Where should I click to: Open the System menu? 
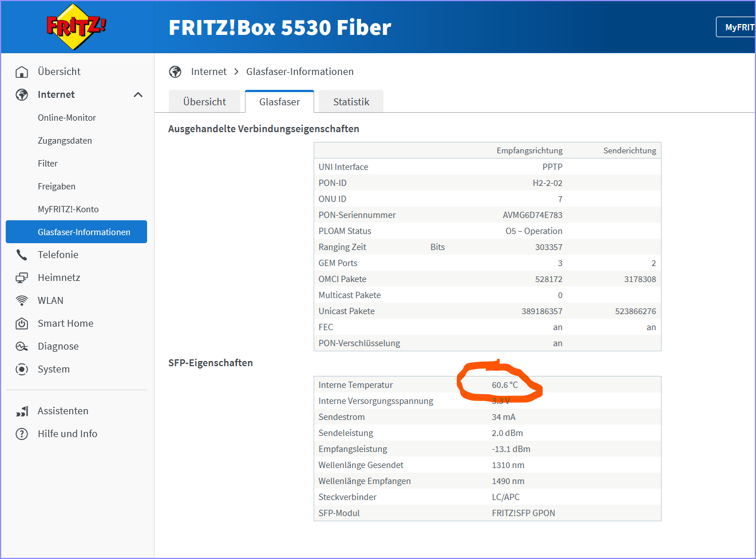pos(54,369)
